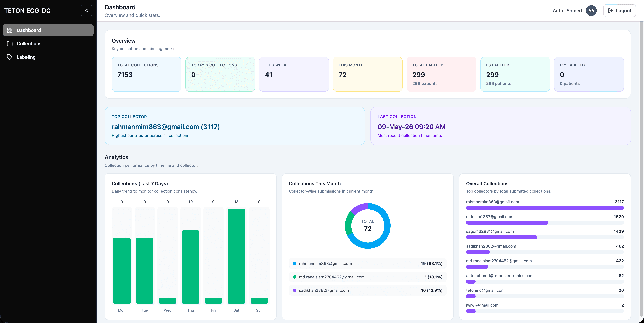Click the Collections (Last 7 Days) heading
The image size is (644, 323).
pyautogui.click(x=140, y=183)
